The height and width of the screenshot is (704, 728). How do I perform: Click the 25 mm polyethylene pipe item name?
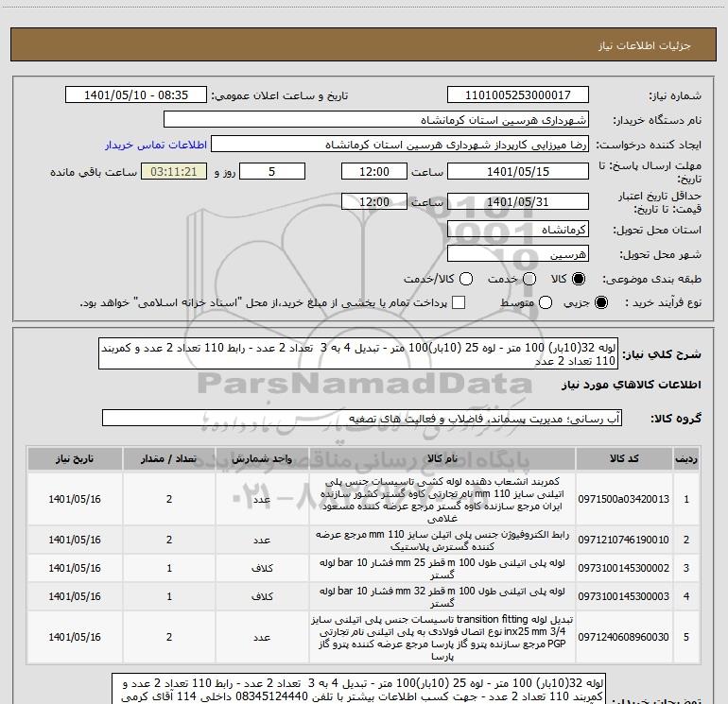[x=442, y=568]
